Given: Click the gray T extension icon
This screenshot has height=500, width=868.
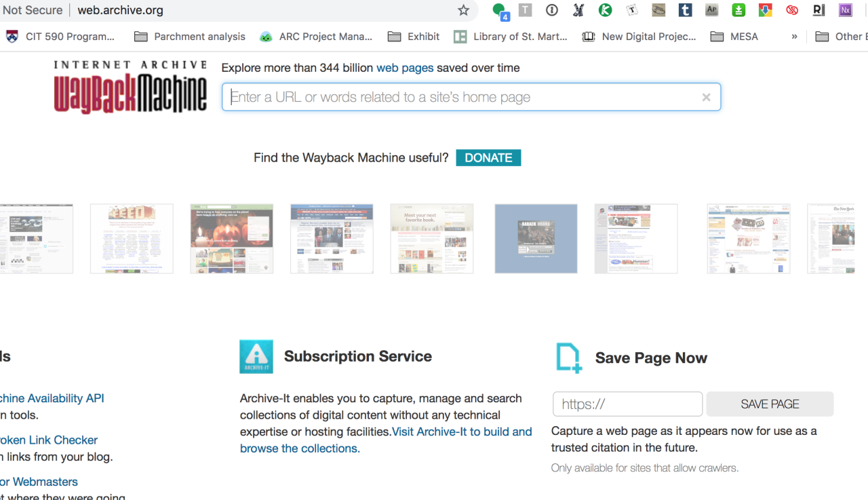Looking at the screenshot, I should [525, 10].
